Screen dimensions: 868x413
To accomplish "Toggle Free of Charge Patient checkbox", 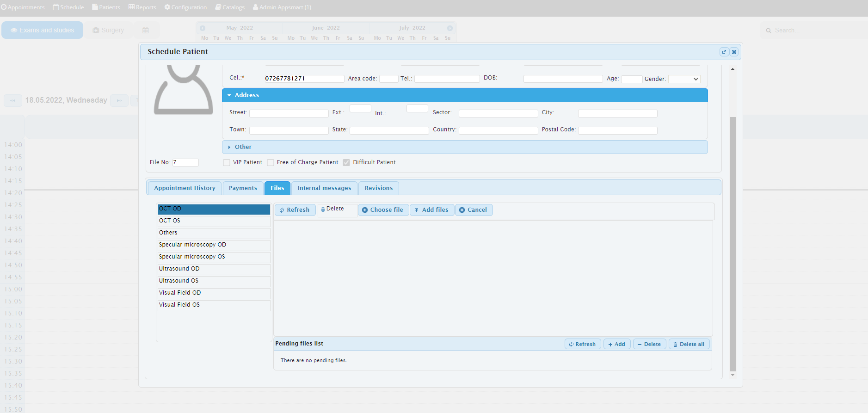I will [271, 162].
